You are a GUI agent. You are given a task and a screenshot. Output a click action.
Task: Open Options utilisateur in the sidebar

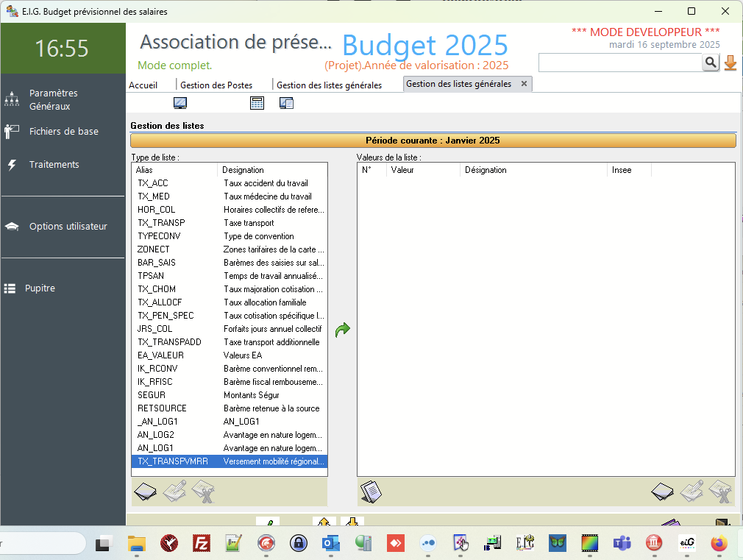click(68, 227)
